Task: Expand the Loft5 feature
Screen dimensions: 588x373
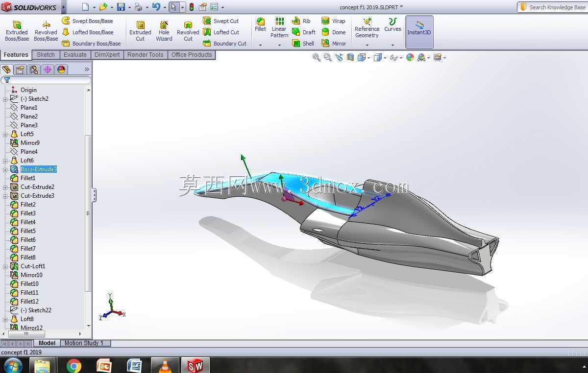Action: (5, 134)
